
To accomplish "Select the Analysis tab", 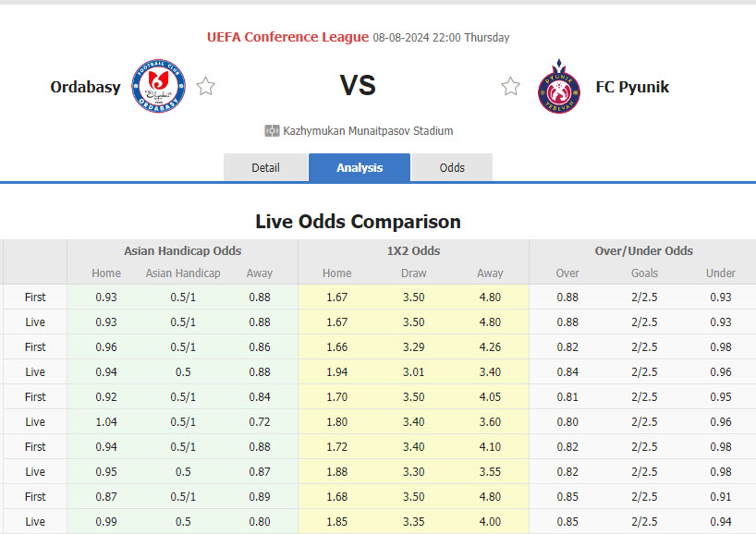I will tap(360, 167).
